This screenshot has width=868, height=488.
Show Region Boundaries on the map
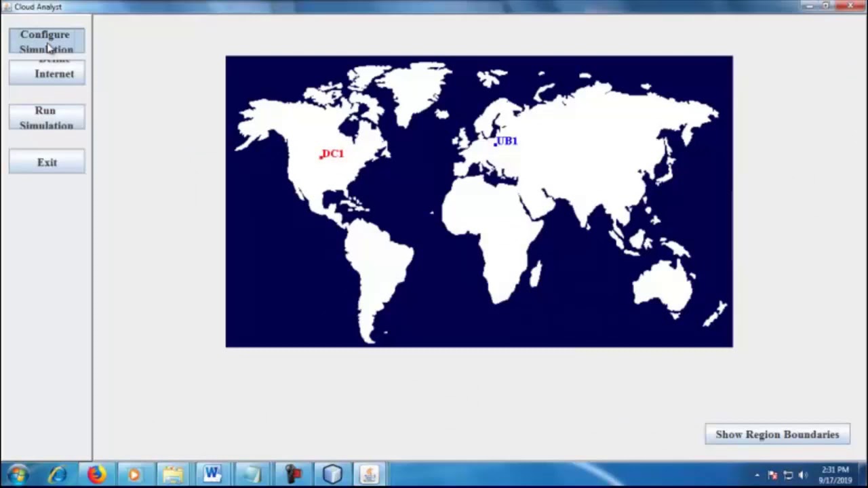pos(777,434)
